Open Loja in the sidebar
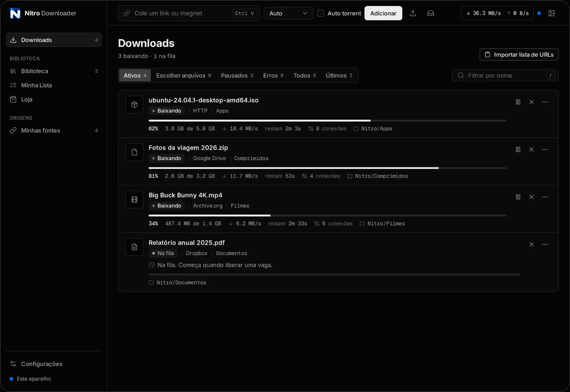 point(54,99)
